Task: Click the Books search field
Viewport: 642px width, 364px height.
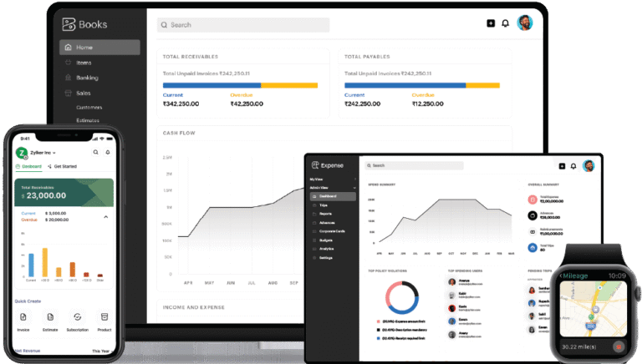Action: tap(242, 25)
